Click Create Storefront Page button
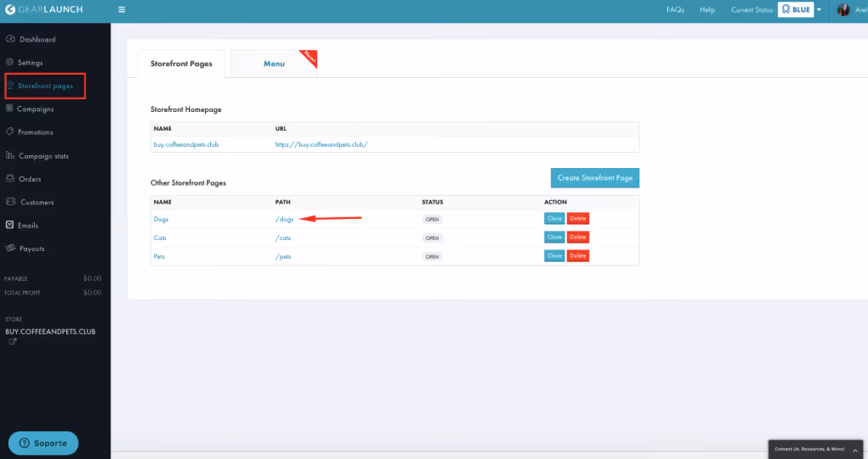Screen dimensions: 868x459 pyautogui.click(x=595, y=178)
